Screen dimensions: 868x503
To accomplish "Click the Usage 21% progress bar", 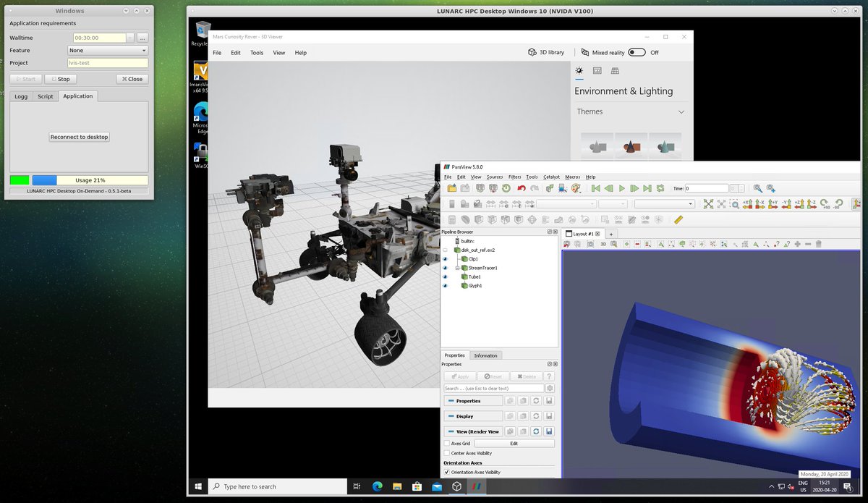I will pyautogui.click(x=90, y=180).
